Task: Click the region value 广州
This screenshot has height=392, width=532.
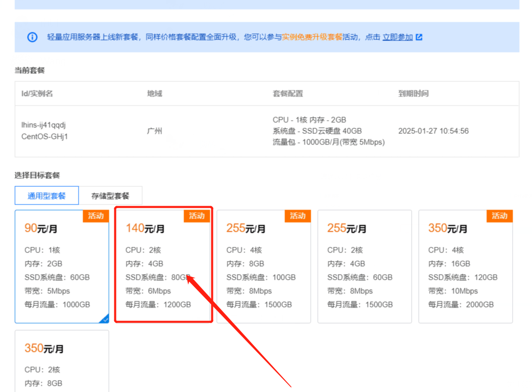Action: pyautogui.click(x=154, y=131)
